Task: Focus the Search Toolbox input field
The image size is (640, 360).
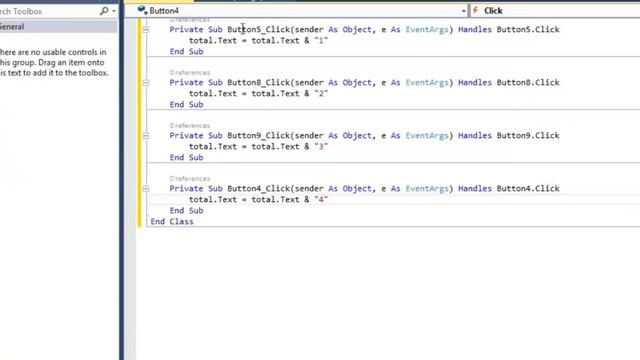Action: click(49, 11)
